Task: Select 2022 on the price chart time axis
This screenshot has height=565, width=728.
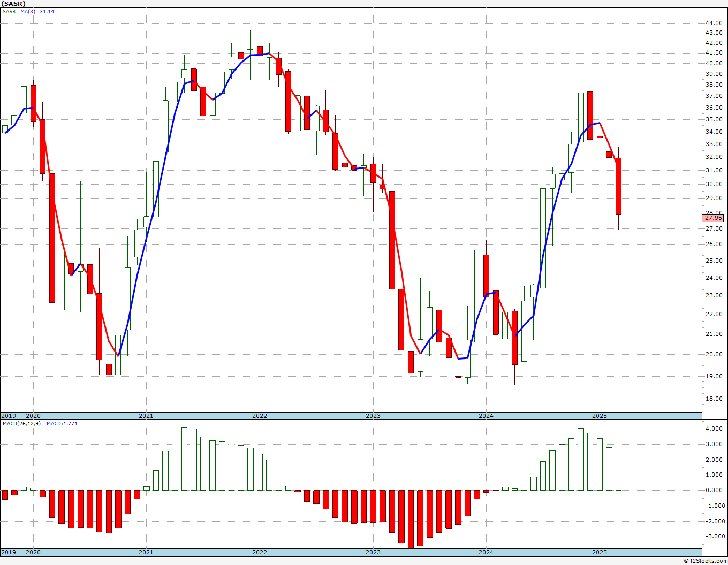Action: (x=260, y=416)
